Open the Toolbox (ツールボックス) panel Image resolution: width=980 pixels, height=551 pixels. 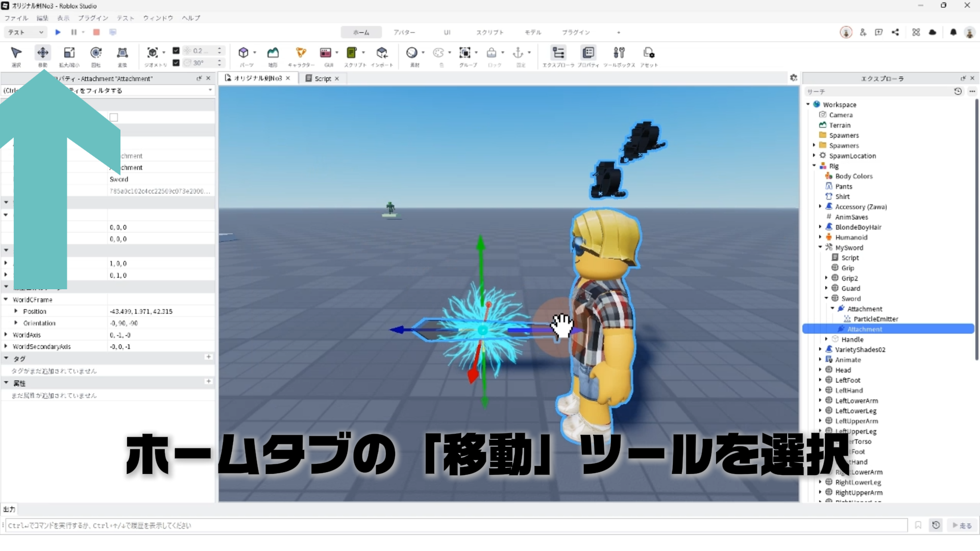tap(619, 53)
